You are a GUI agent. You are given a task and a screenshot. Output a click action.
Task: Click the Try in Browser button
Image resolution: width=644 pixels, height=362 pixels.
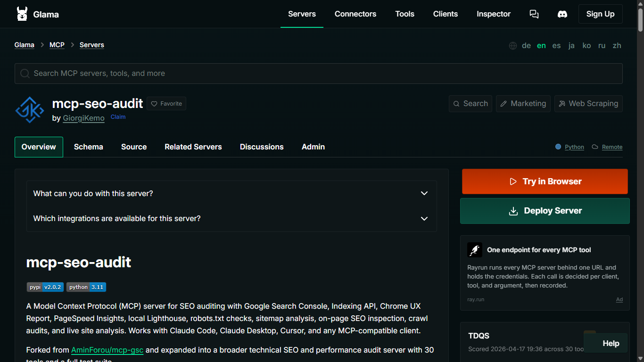545,181
